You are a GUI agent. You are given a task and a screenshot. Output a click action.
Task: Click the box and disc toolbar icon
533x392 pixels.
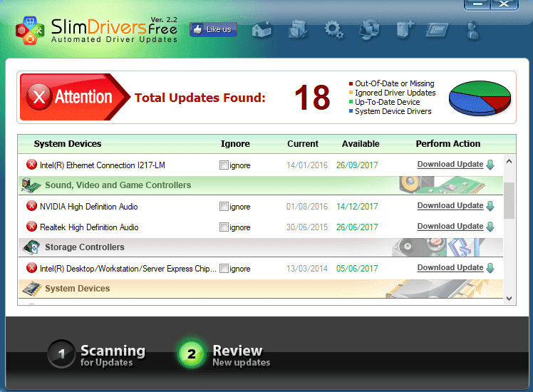pos(297,30)
